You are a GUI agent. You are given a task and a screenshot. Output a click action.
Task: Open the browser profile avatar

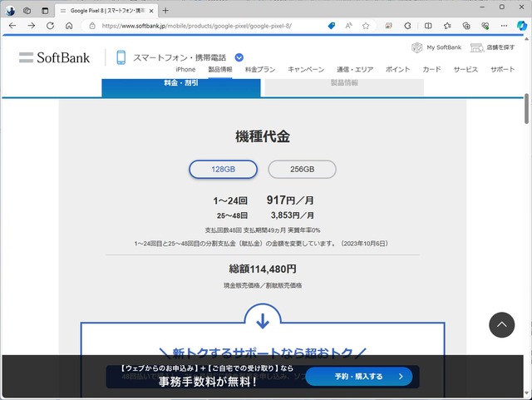10,11
